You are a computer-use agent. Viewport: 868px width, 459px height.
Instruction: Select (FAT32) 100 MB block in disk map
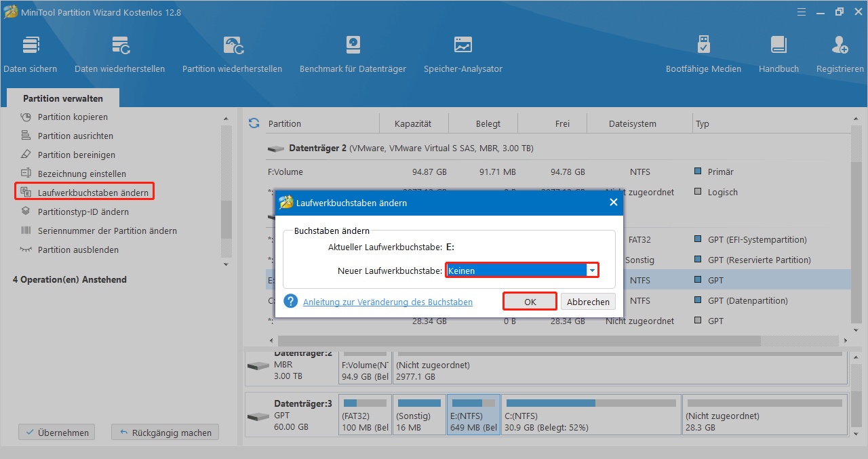click(x=365, y=414)
